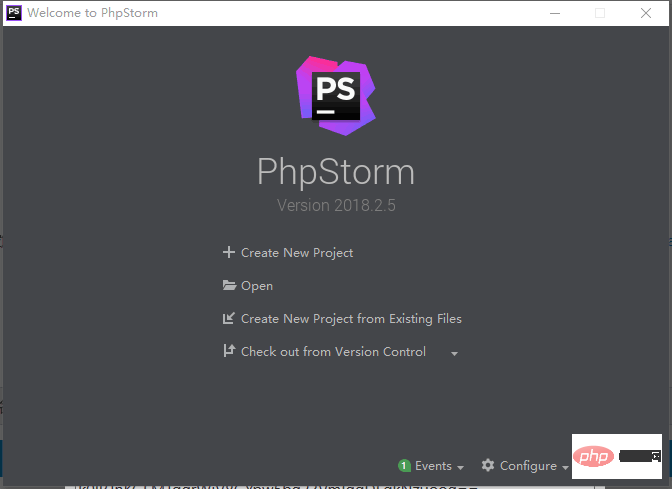Screen dimensions: 672x489
Task: Open the Events menu label
Action: (x=433, y=466)
